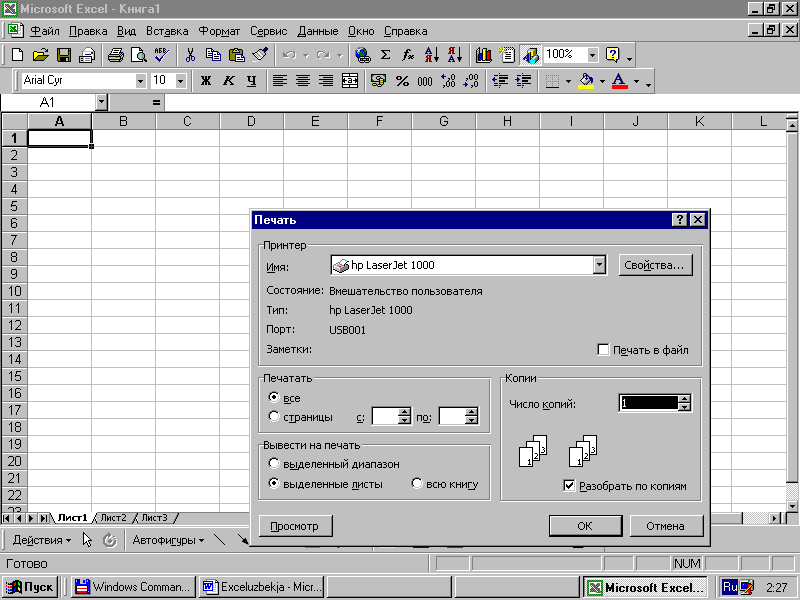This screenshot has width=800, height=600.
Task: Open the zoom 100% dropdown arrow
Action: [592, 55]
